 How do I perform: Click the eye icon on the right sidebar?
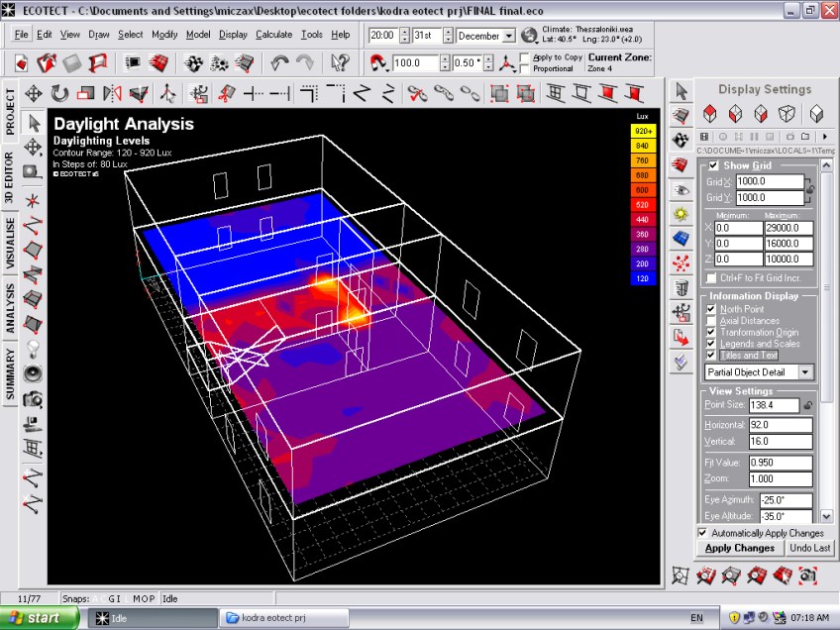681,189
